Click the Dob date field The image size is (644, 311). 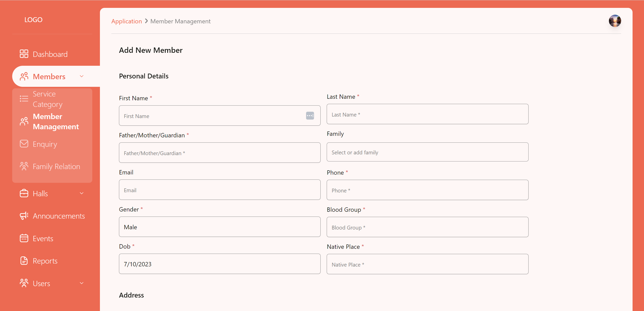(219, 264)
